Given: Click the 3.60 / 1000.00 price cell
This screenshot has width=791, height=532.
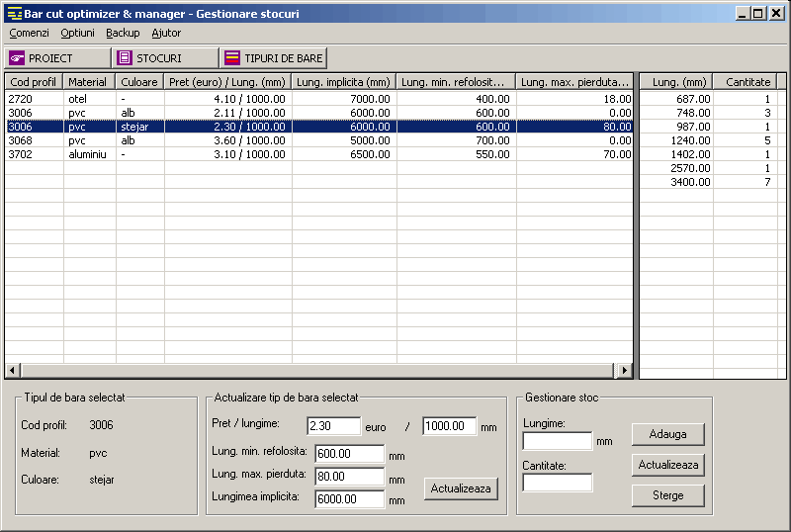Looking at the screenshot, I should click(x=228, y=140).
